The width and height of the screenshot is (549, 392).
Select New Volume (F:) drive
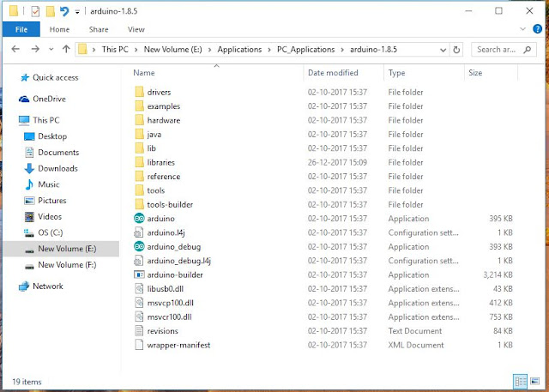pyautogui.click(x=67, y=265)
